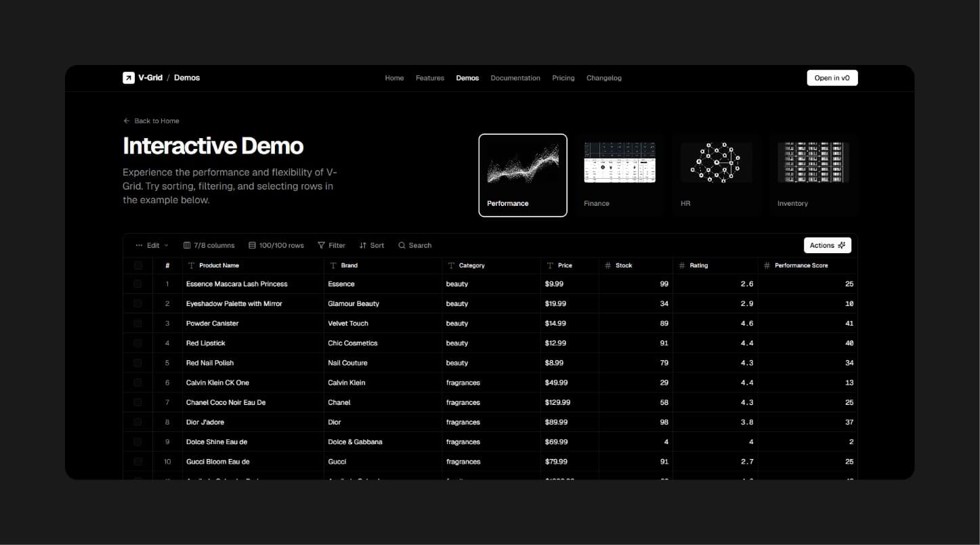Go to Documentation in the top navigation

pyautogui.click(x=515, y=78)
